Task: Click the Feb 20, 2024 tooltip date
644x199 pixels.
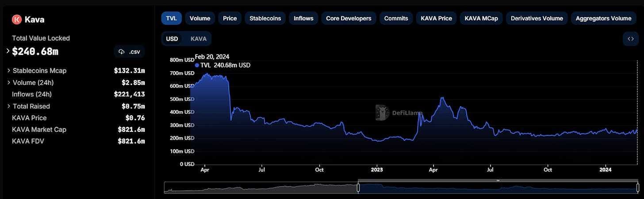Action: point(212,57)
